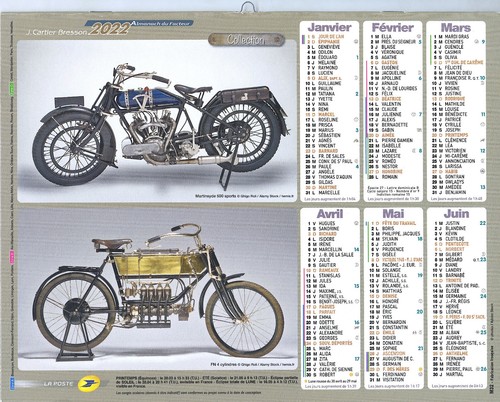Click 'BLANDINE' in Juin
Viewport: 500px width, 402px height.
coord(455,229)
